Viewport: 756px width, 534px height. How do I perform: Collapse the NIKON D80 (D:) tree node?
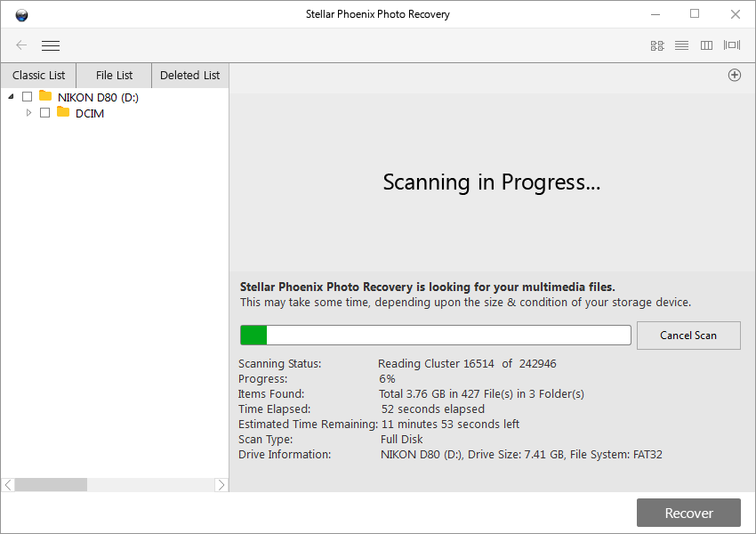[x=11, y=96]
